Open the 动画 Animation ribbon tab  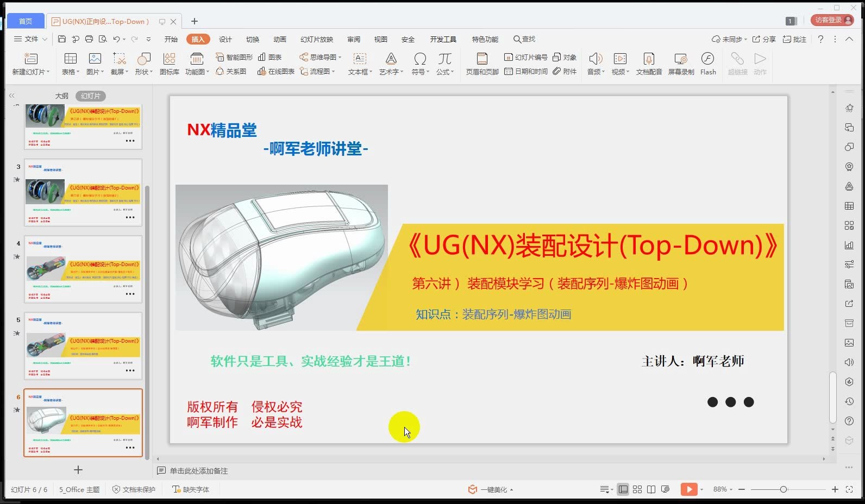[x=280, y=39]
